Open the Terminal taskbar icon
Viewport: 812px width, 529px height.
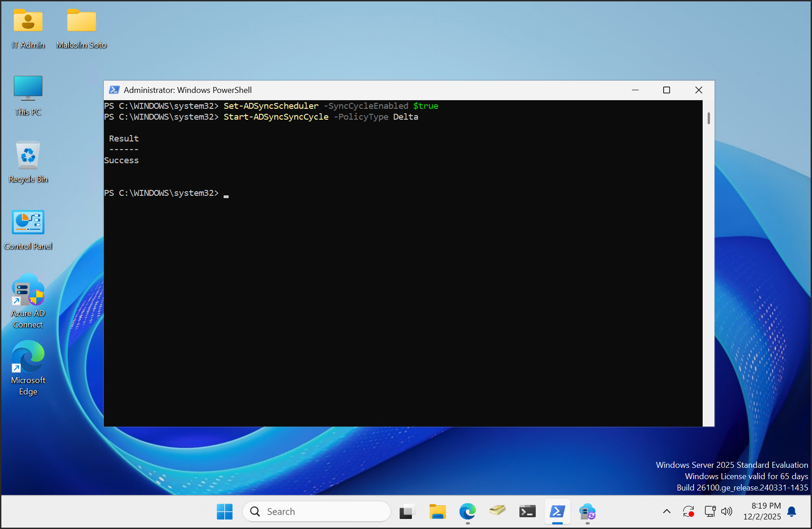tap(527, 512)
